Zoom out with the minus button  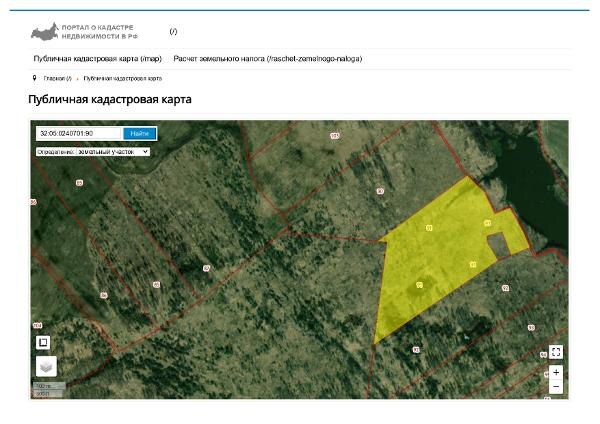point(556,386)
